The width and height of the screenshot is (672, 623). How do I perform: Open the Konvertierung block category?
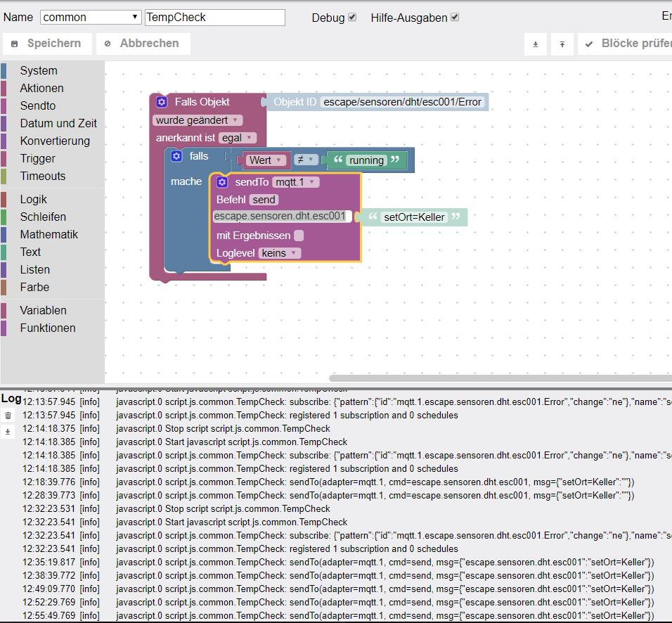[x=55, y=141]
